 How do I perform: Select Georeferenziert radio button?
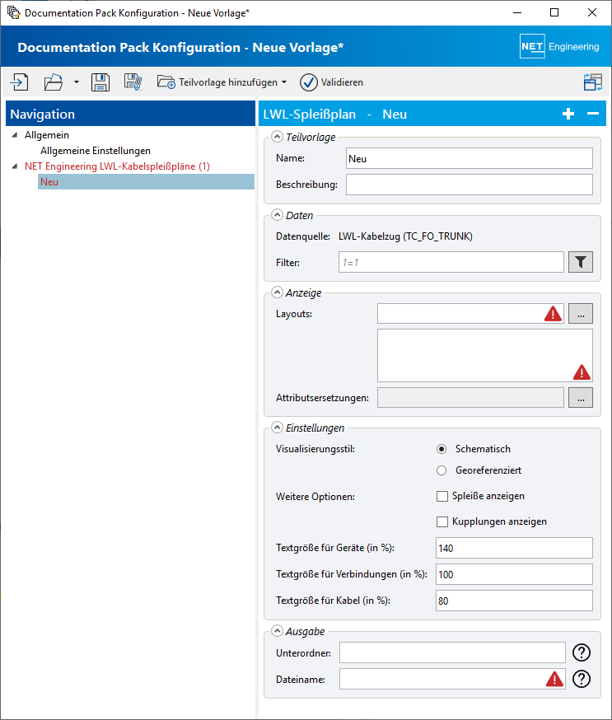(x=442, y=470)
